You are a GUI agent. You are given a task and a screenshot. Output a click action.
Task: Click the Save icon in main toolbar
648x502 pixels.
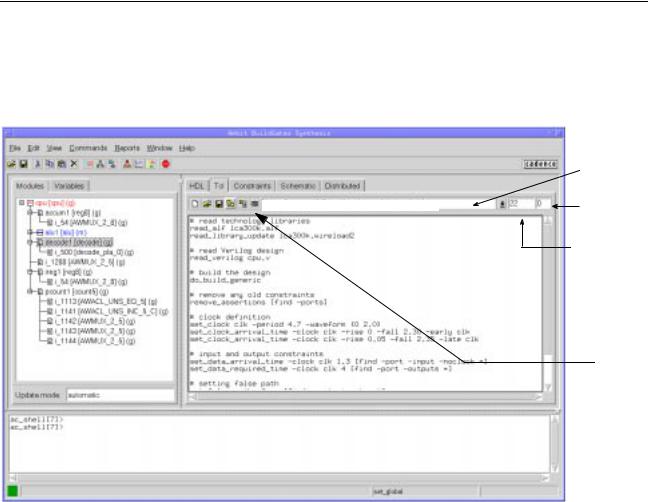[24, 164]
